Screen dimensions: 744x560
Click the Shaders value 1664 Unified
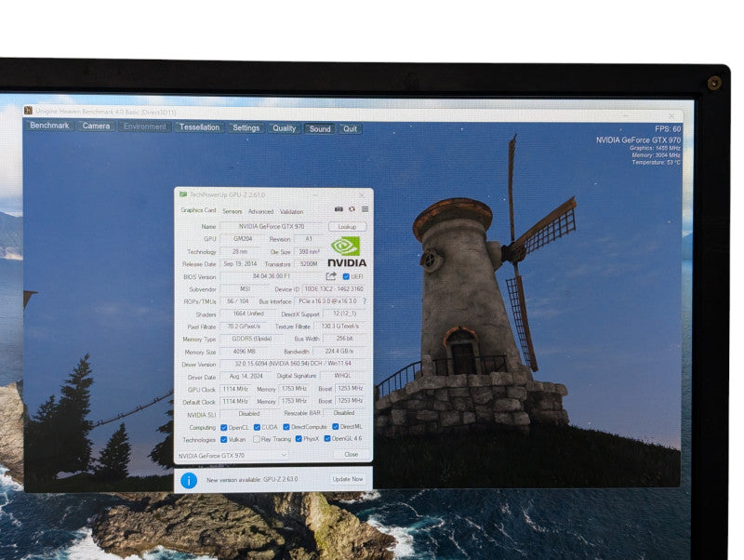pos(248,313)
